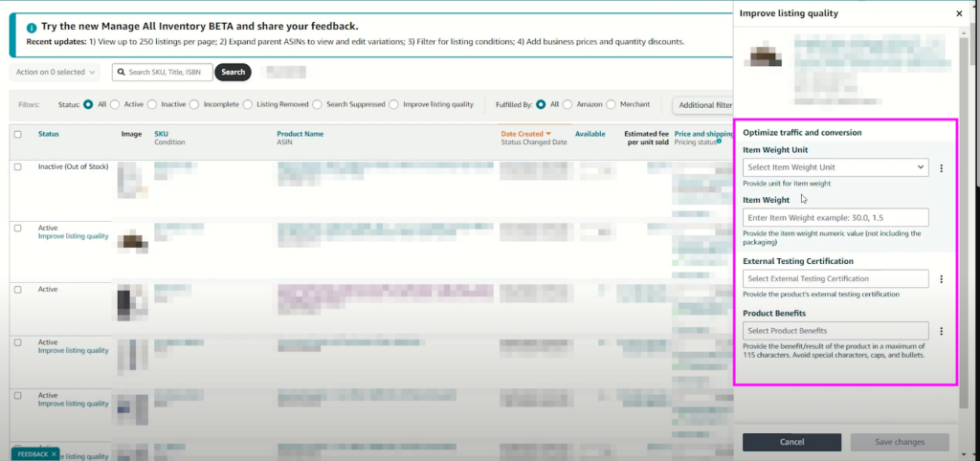Dismiss the Feedback tab with its X
Viewport: 980px width, 461px height.
[x=54, y=454]
